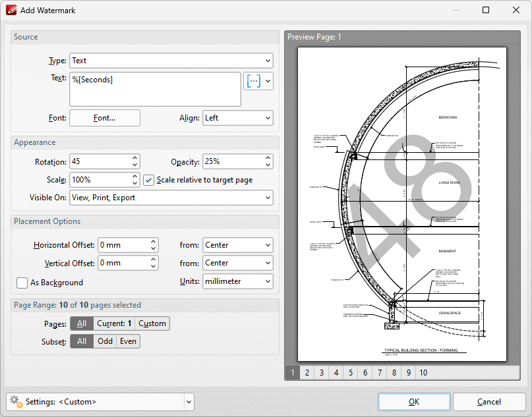Click the settings gears icon
Viewport: 532px width, 417px height.
(x=16, y=402)
